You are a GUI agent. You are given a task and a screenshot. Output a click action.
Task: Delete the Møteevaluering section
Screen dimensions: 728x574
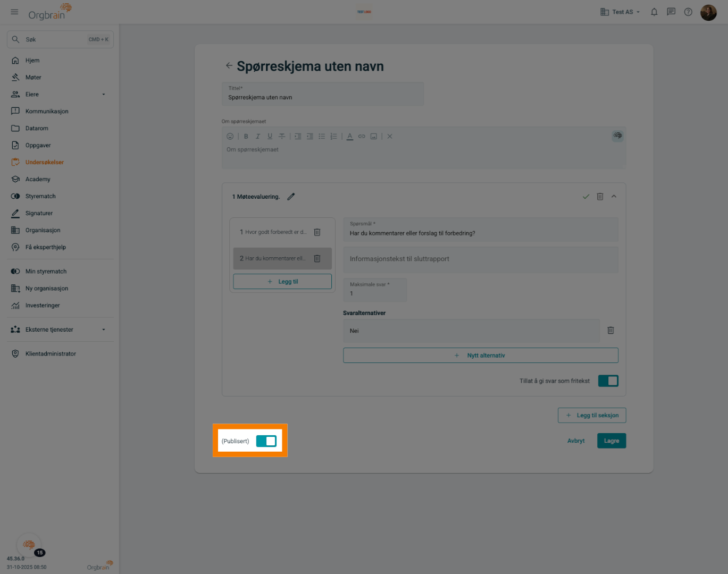[600, 197]
